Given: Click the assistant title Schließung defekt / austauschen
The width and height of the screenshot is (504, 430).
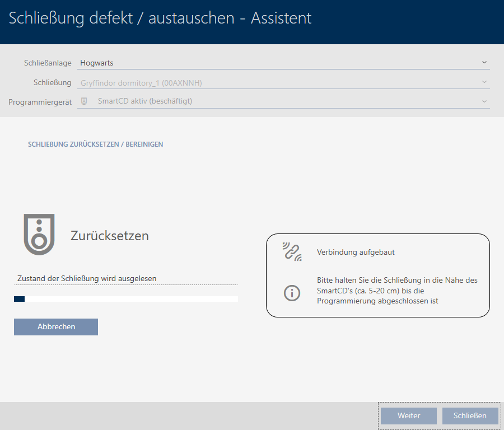Looking at the screenshot, I should tap(160, 18).
